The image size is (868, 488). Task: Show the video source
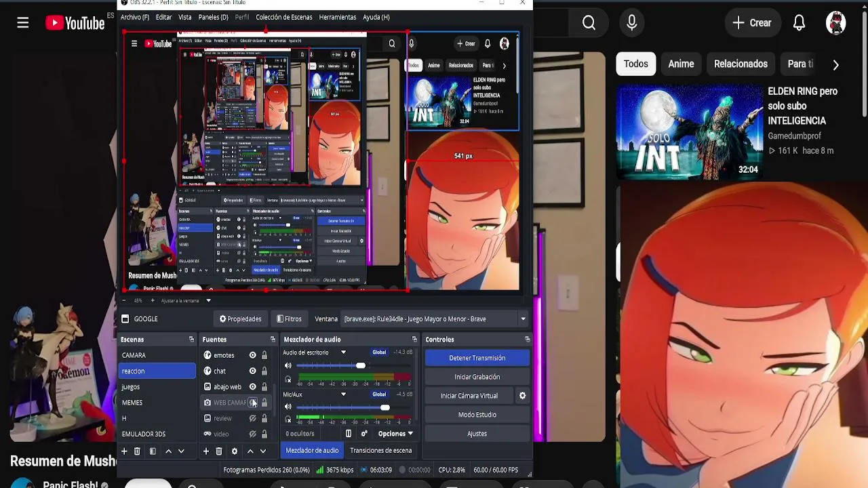pyautogui.click(x=252, y=434)
